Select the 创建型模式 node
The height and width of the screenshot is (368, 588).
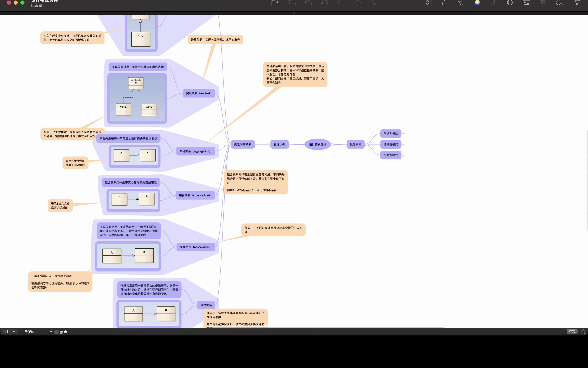pos(390,134)
